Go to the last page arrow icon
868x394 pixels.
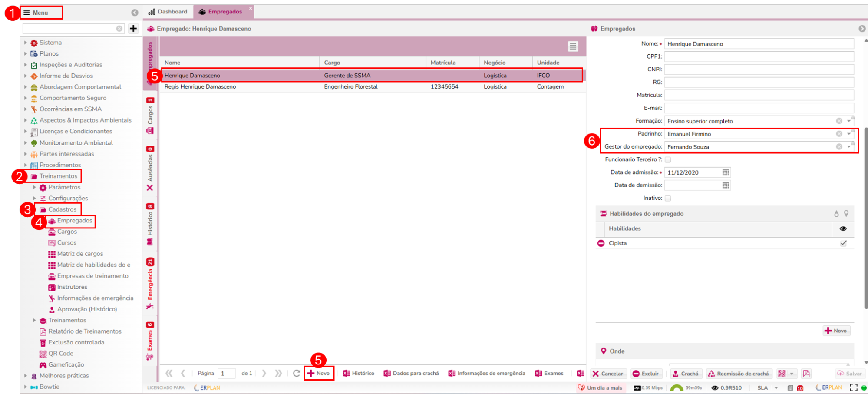(278, 373)
